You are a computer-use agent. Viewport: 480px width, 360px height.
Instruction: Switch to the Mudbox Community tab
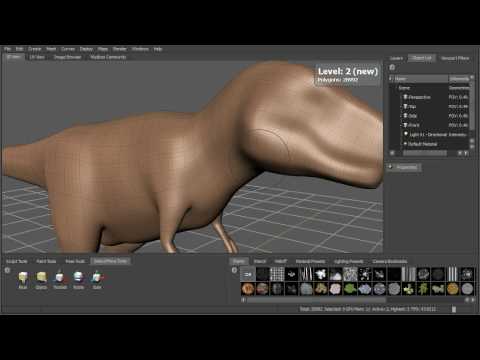(108, 57)
